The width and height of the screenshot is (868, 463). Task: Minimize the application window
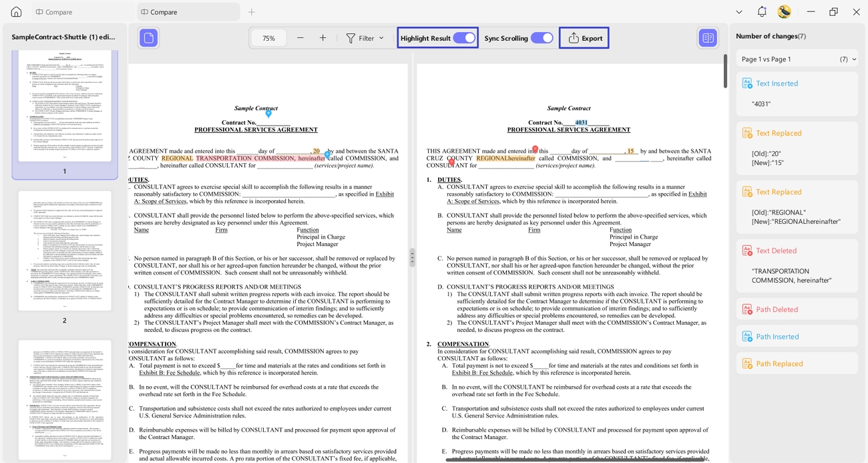click(x=811, y=12)
